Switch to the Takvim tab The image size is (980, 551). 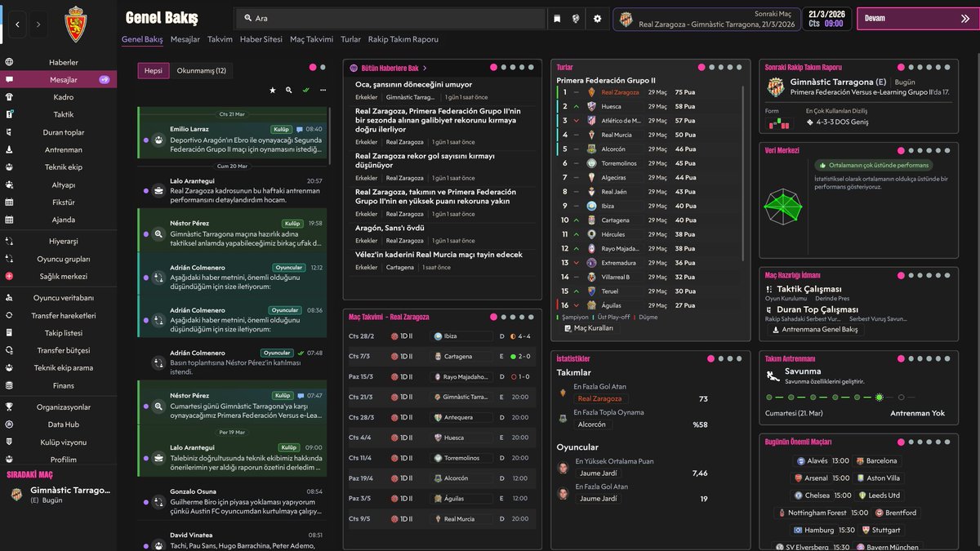tap(220, 39)
